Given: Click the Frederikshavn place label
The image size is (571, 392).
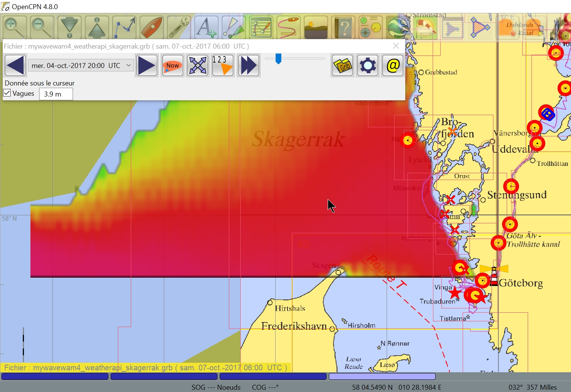Looking at the screenshot, I should tap(294, 326).
